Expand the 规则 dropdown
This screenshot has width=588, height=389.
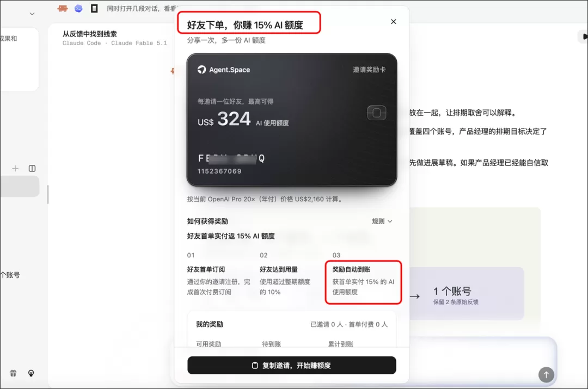(382, 221)
